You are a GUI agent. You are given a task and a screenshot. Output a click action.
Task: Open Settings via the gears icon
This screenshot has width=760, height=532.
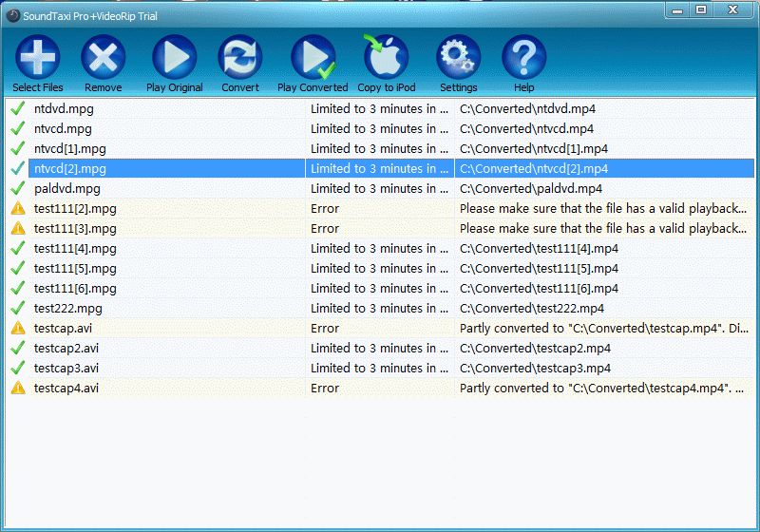click(459, 57)
